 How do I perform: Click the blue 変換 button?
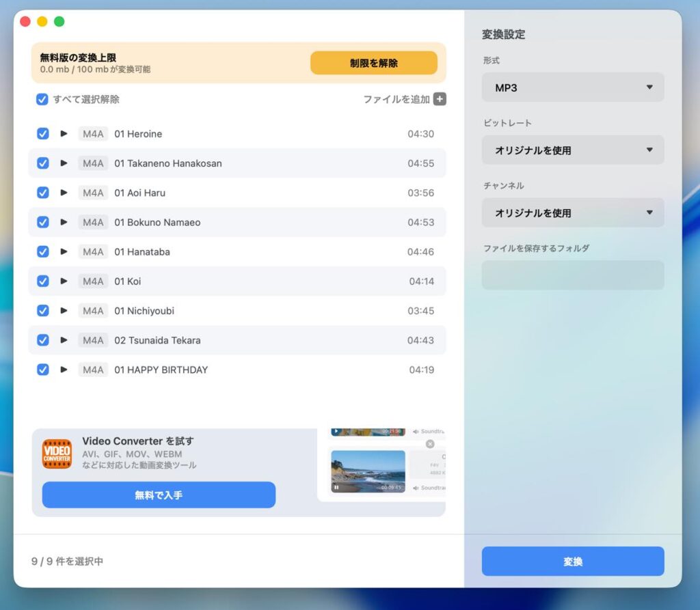click(573, 562)
